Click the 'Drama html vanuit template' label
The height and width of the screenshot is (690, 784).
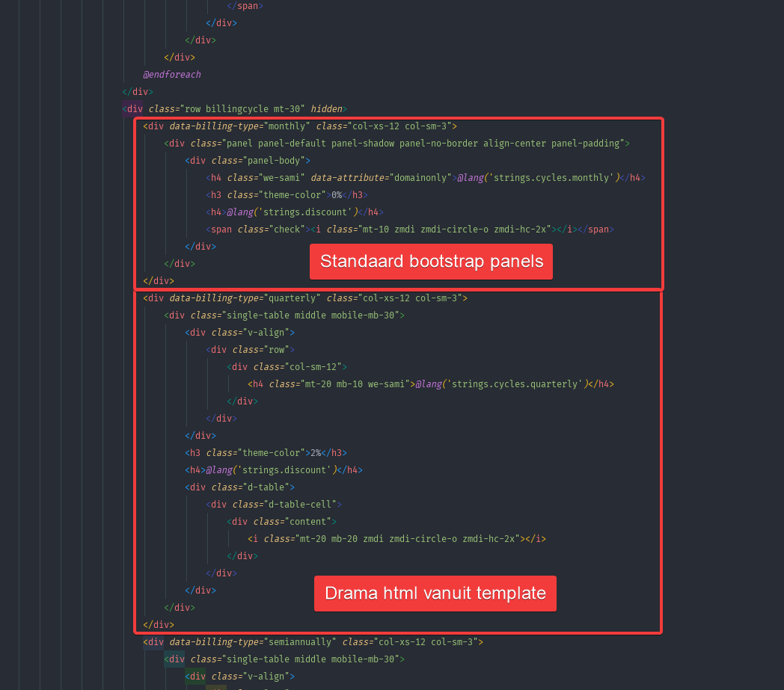pyautogui.click(x=435, y=594)
